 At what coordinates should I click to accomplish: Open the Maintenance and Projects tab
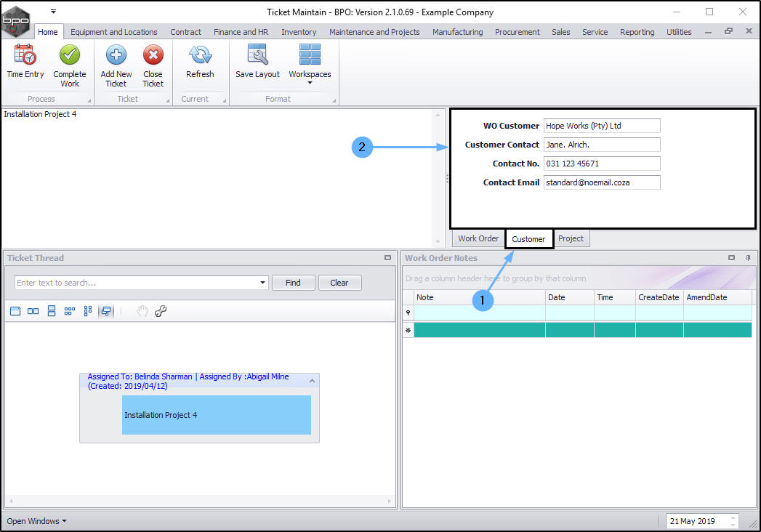374,32
